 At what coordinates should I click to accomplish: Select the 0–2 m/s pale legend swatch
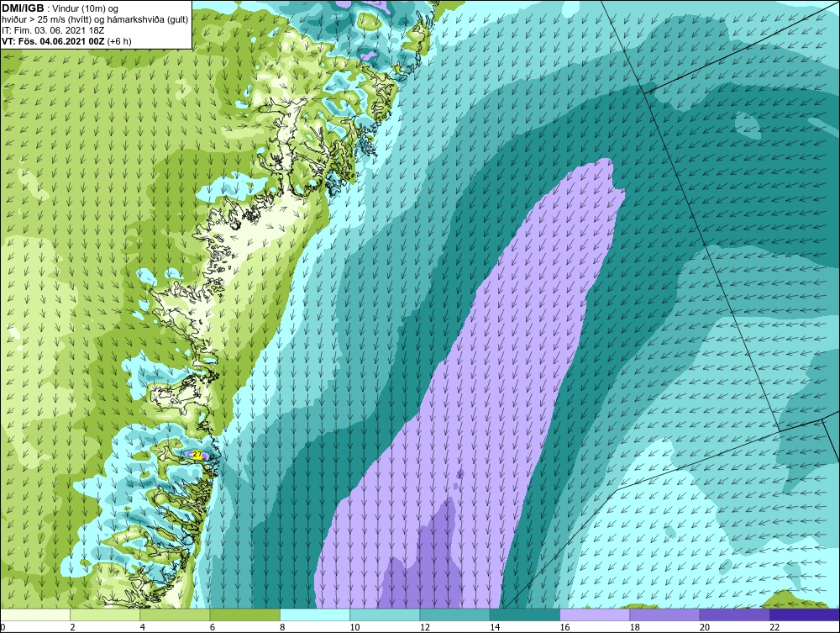click(35, 615)
